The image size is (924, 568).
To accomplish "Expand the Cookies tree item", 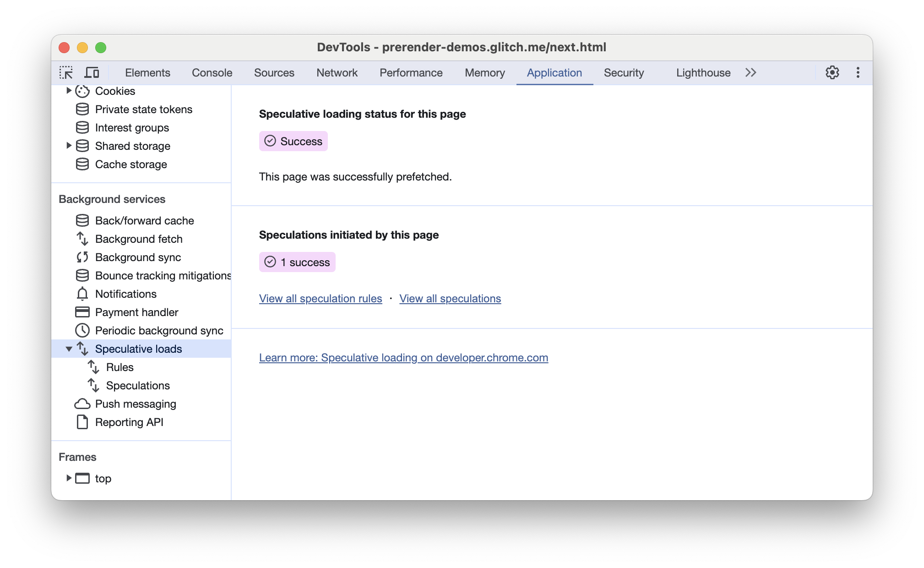I will coord(69,91).
